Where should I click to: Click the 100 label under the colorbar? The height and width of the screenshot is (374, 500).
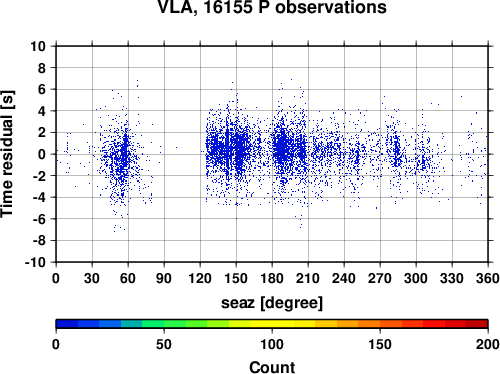pyautogui.click(x=272, y=344)
